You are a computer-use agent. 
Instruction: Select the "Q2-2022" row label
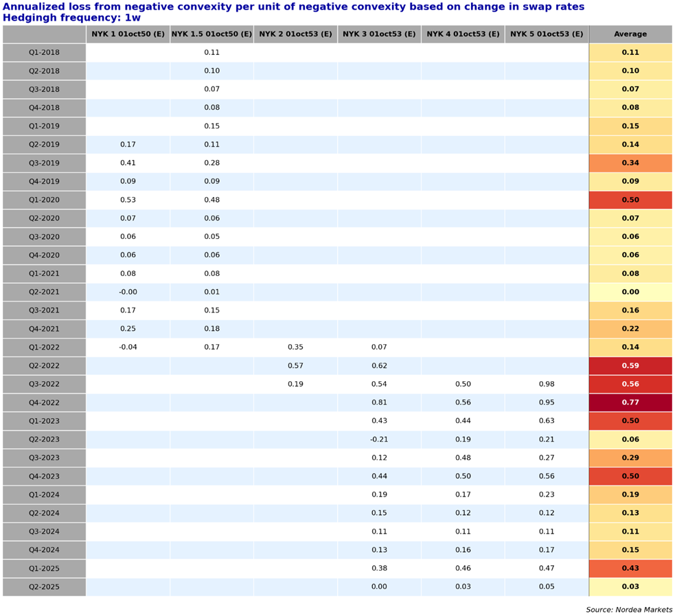[x=45, y=365]
